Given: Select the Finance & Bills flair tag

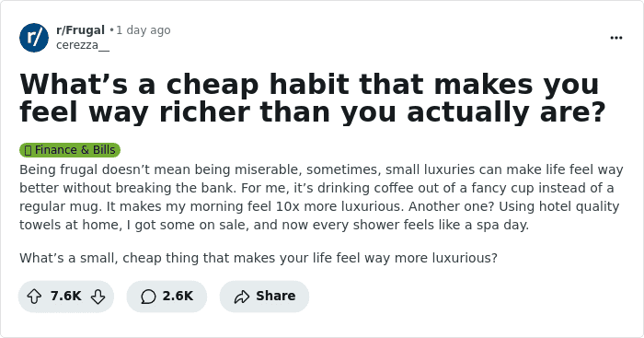Looking at the screenshot, I should click(x=70, y=150).
